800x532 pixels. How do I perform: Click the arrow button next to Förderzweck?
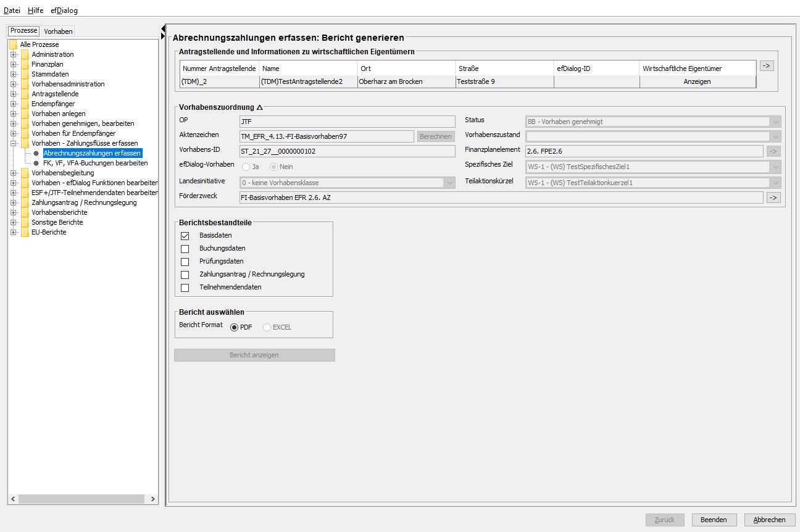point(773,197)
